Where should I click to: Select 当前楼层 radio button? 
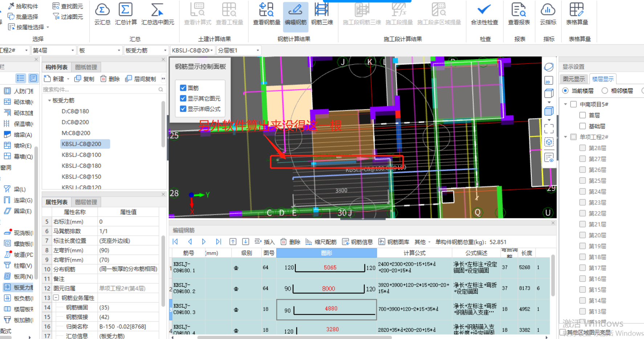click(x=565, y=90)
